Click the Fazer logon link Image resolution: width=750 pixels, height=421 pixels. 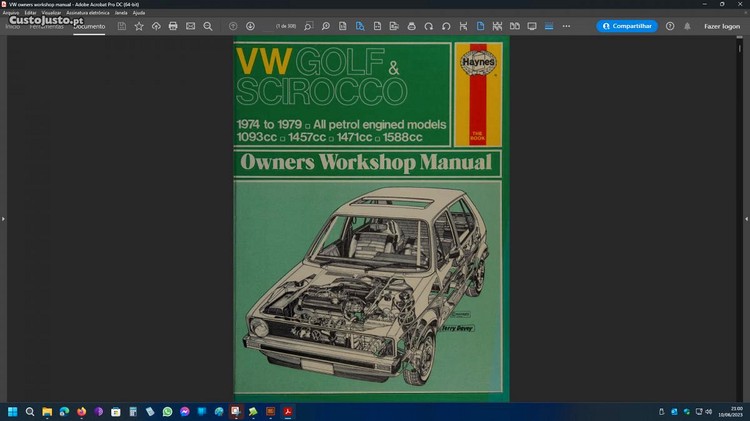pos(722,26)
